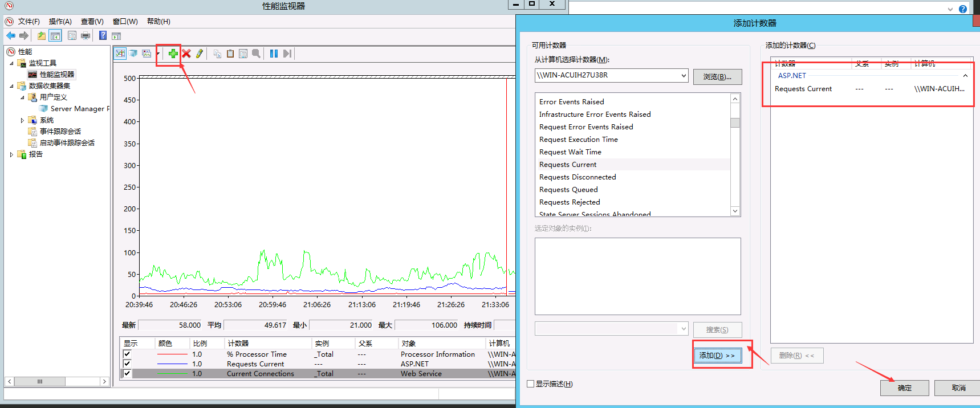
Task: Toggle the 显示描述 checkbox
Action: pos(531,384)
